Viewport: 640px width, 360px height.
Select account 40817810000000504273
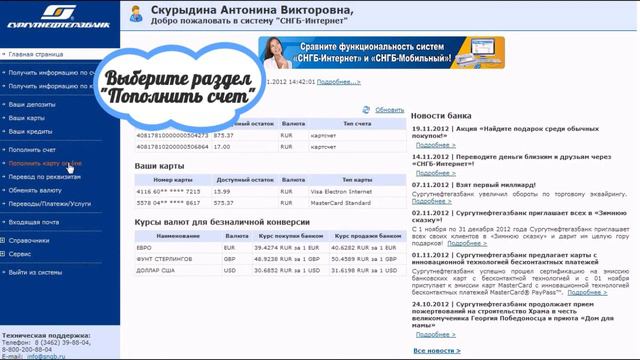point(172,135)
